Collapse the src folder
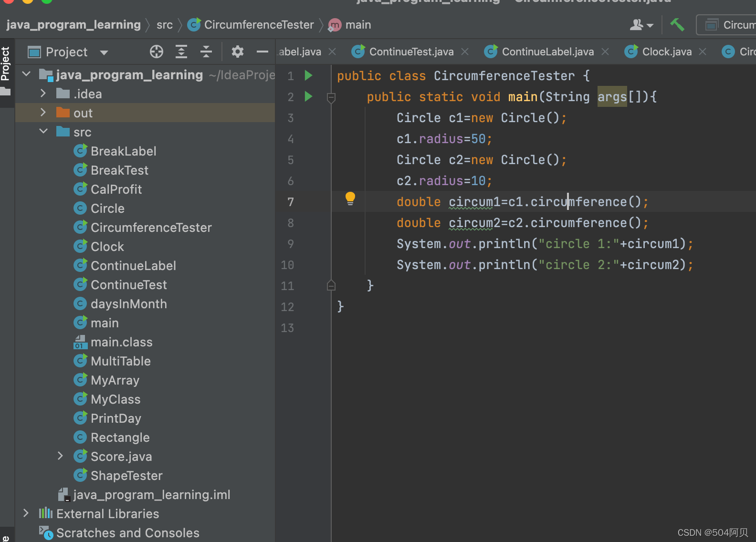 click(x=43, y=131)
